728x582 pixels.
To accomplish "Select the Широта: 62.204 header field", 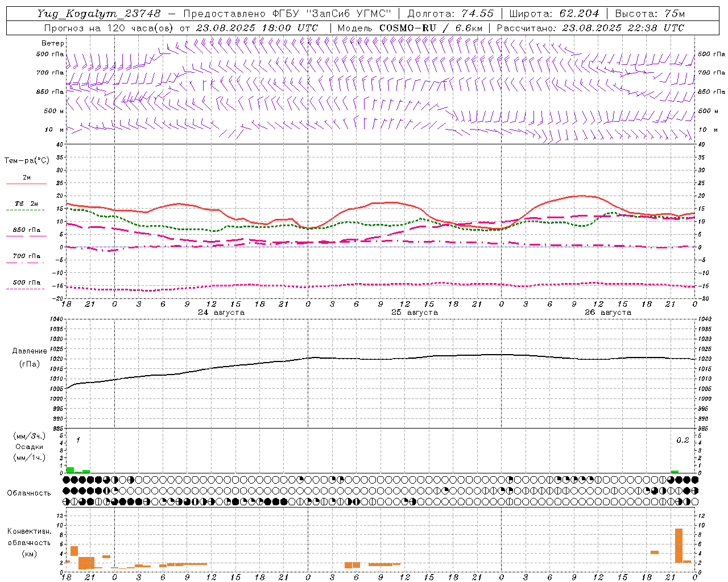I will click(x=554, y=14).
